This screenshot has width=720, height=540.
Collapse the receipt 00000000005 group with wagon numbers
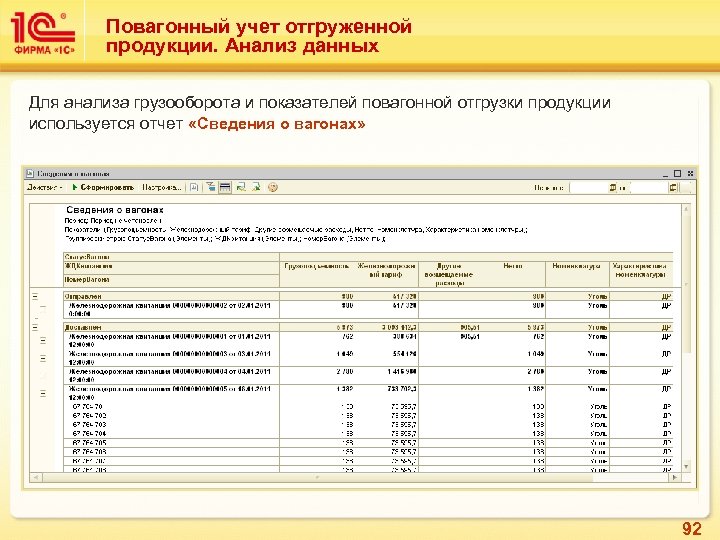(43, 394)
